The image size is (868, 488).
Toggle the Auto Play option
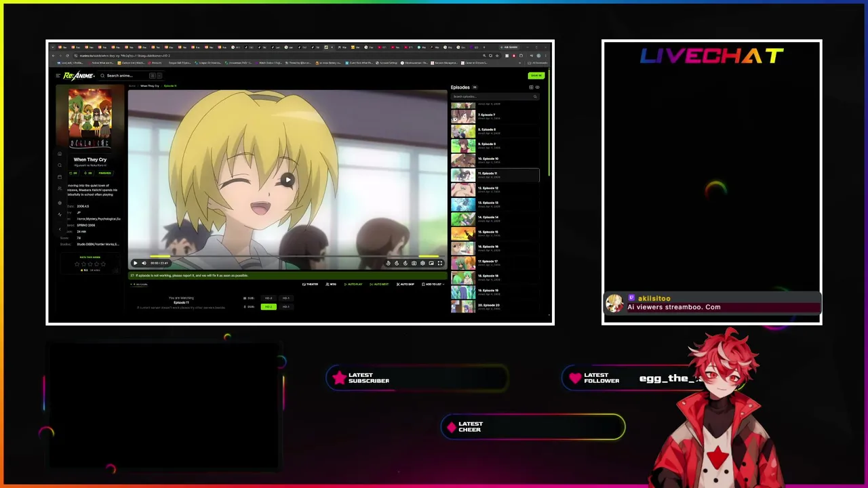pyautogui.click(x=353, y=284)
